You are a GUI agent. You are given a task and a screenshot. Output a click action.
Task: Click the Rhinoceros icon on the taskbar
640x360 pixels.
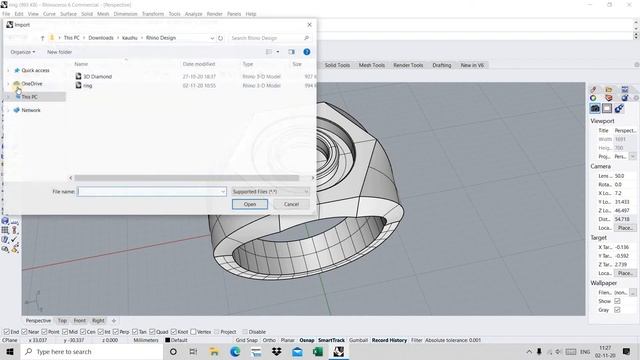(339, 352)
